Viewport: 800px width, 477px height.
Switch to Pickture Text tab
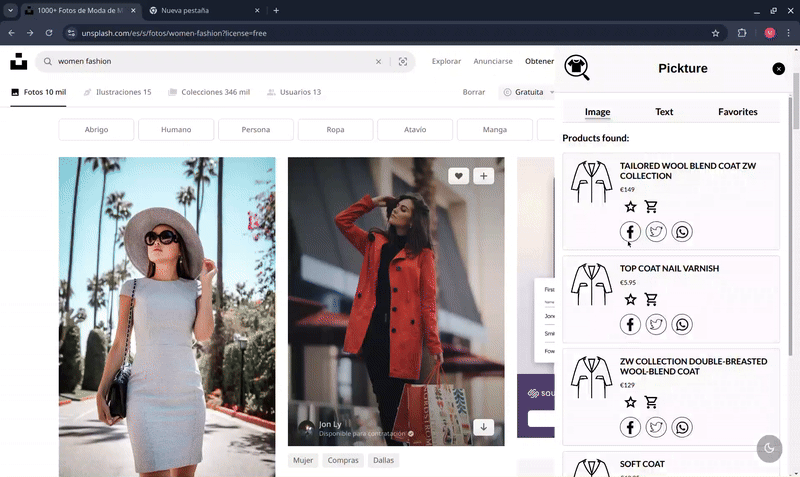[664, 112]
